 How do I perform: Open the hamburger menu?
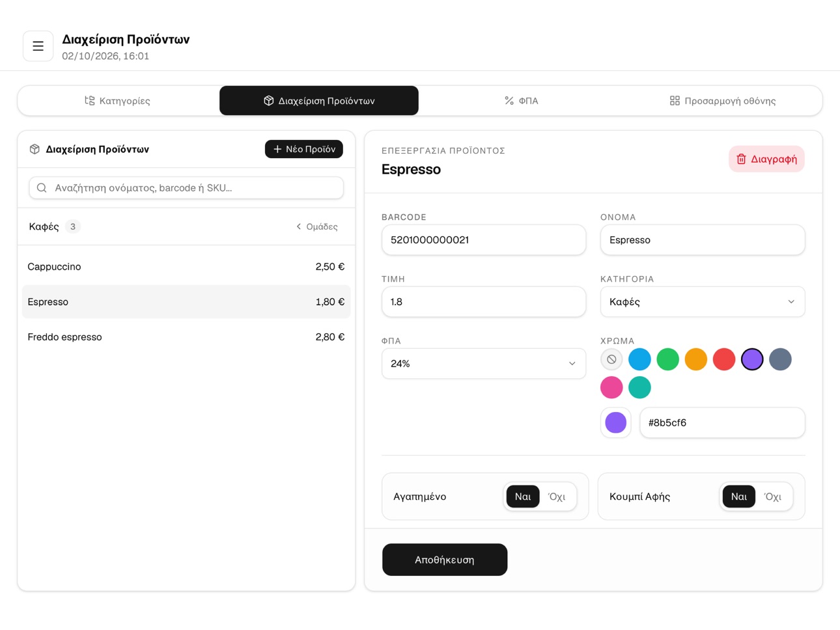point(38,46)
